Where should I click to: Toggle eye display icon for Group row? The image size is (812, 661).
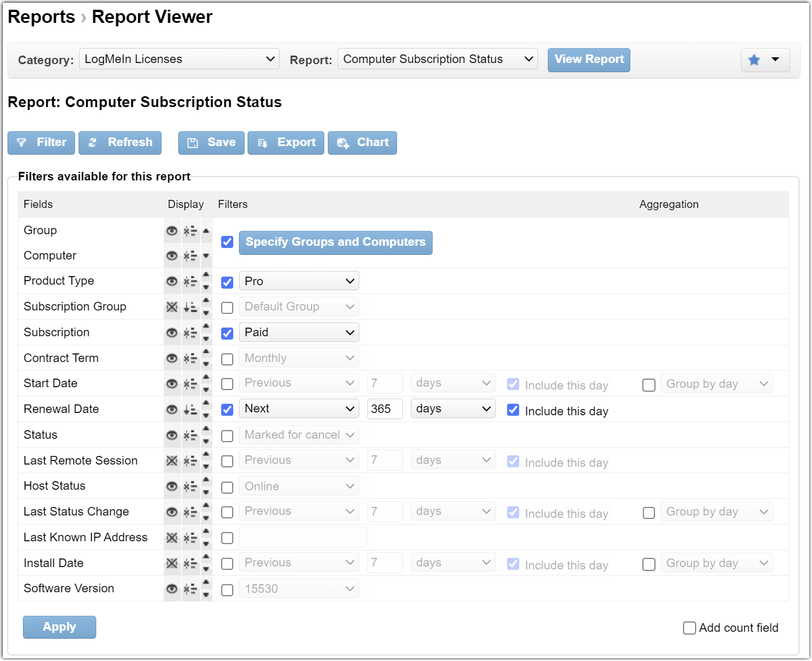pos(172,231)
